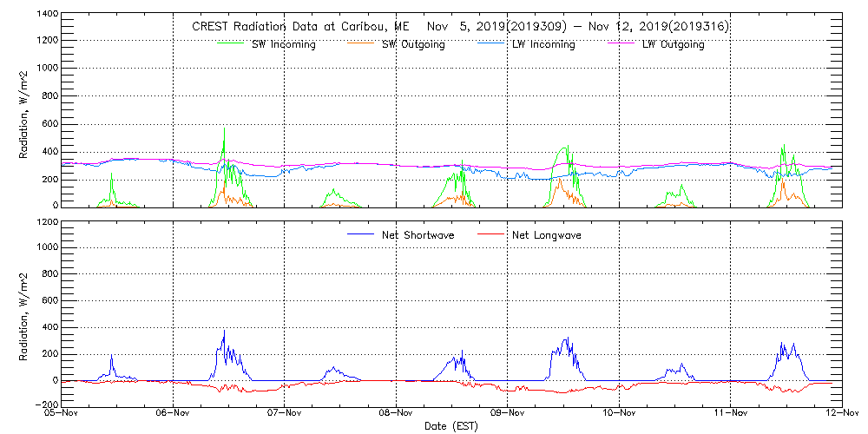Image resolution: width=868 pixels, height=434 pixels.
Task: Click the Date (EST) axis title
Action: click(452, 427)
